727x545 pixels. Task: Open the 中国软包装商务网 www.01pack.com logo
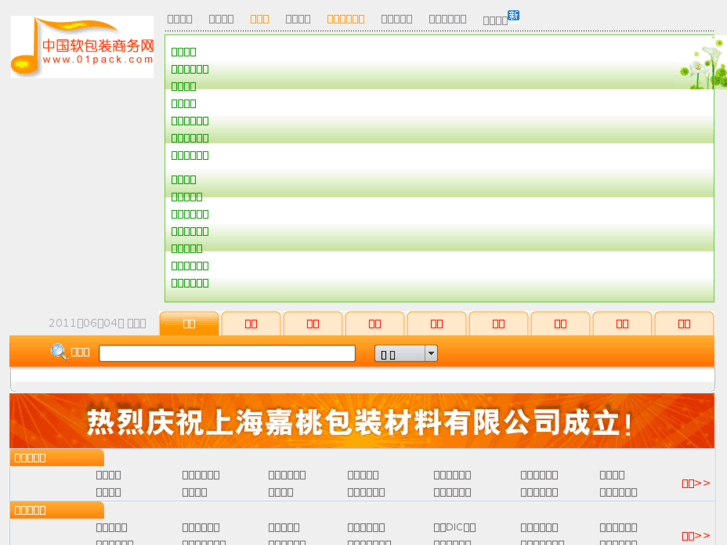click(x=82, y=47)
